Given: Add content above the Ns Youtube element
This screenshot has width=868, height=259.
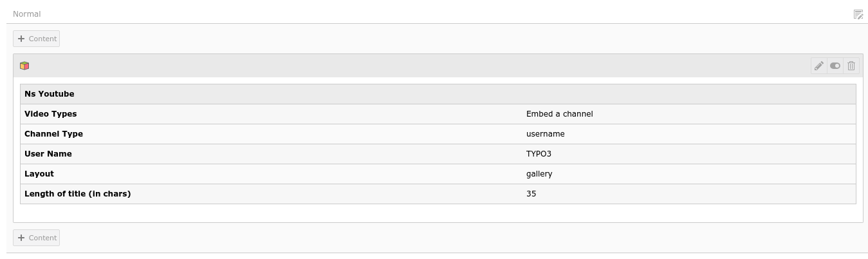Looking at the screenshot, I should tap(37, 39).
